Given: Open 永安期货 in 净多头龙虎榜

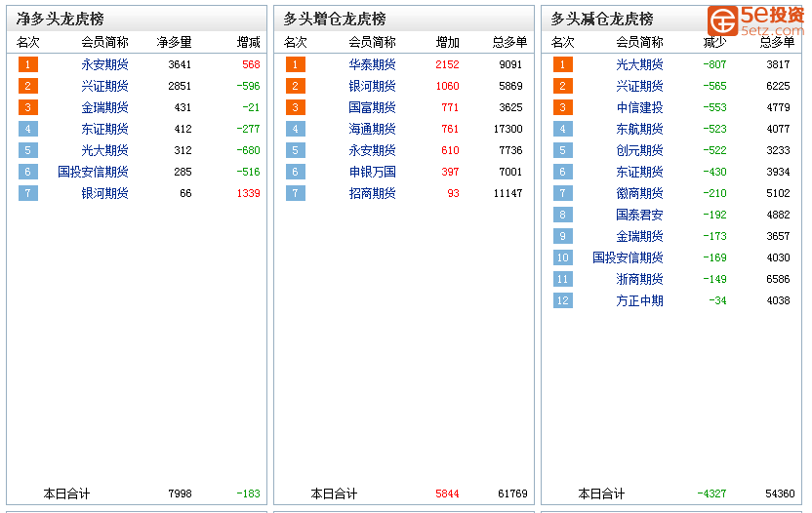Looking at the screenshot, I should tap(104, 64).
